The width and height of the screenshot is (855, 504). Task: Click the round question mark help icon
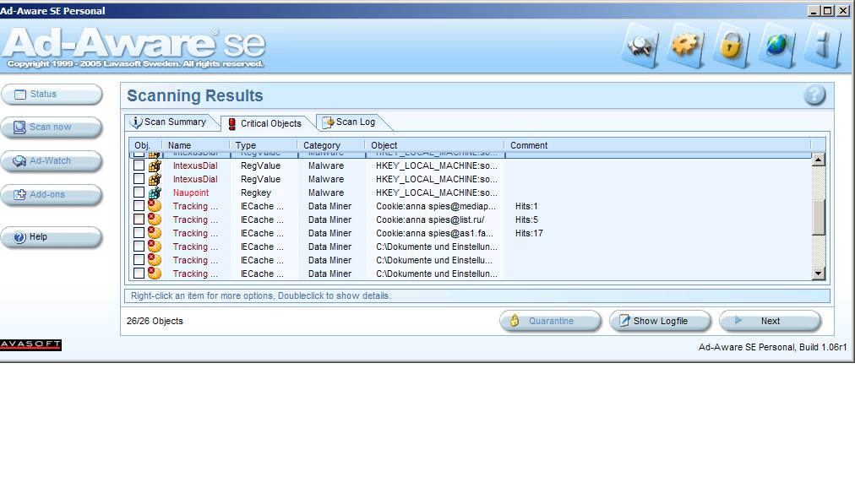click(814, 95)
